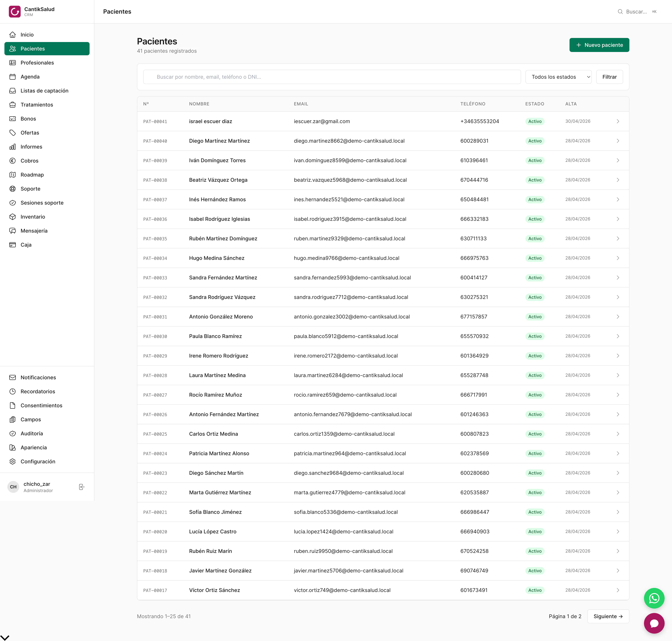Click date 30/04/2026
Image resolution: width=672 pixels, height=641 pixels.
577,121
